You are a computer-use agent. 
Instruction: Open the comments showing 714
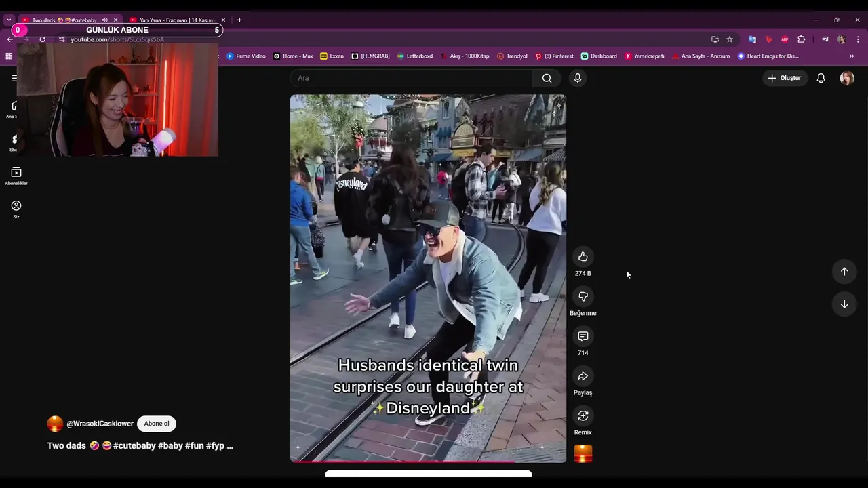pos(583,336)
